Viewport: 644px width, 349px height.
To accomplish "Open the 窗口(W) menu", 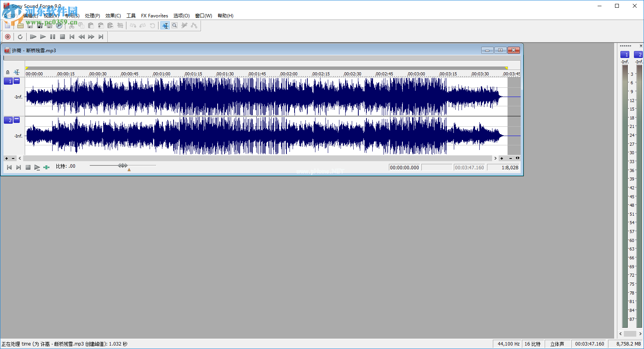I will point(204,16).
